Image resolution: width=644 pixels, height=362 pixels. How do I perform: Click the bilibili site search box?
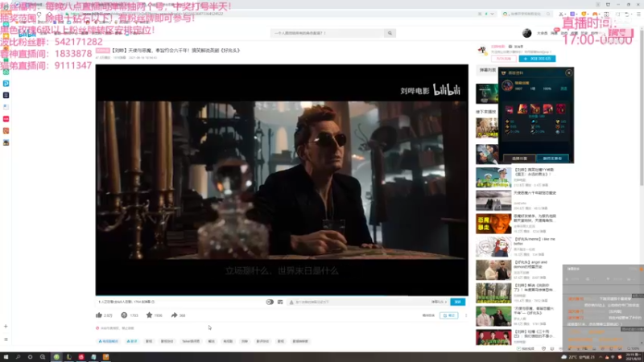click(328, 33)
